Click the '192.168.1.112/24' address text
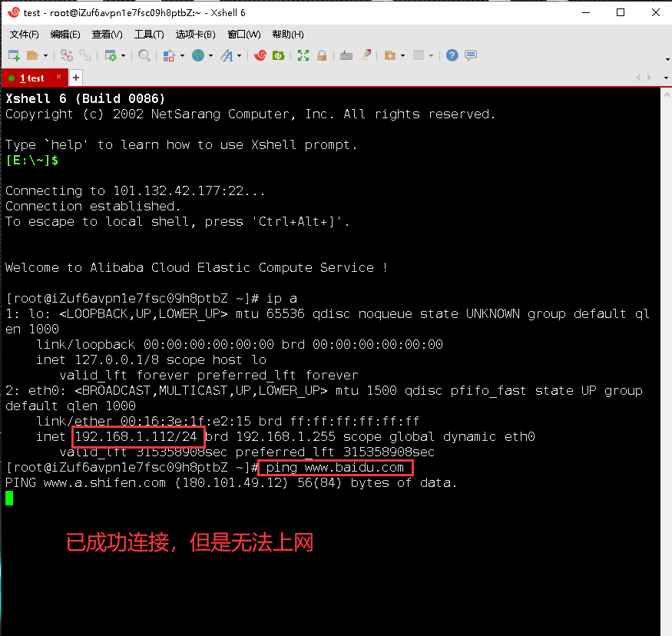Screen dimensions: 672x636 coord(136,436)
